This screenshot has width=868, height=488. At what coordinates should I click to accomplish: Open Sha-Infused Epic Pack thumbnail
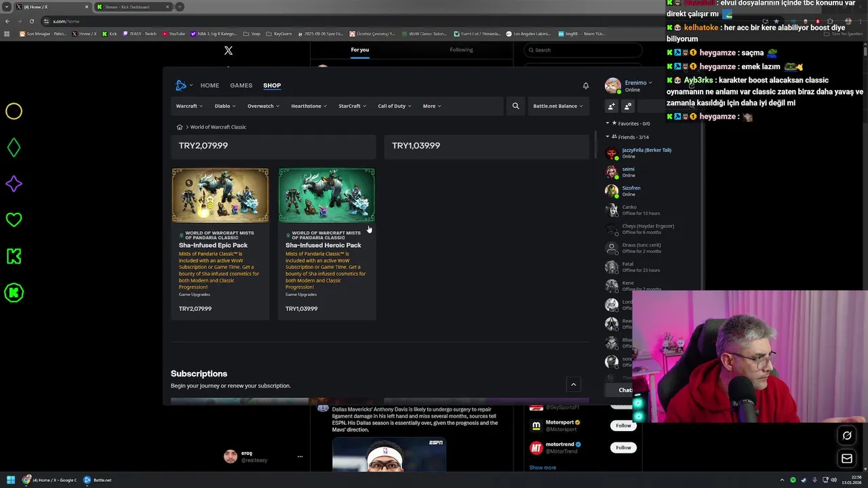pos(220,195)
